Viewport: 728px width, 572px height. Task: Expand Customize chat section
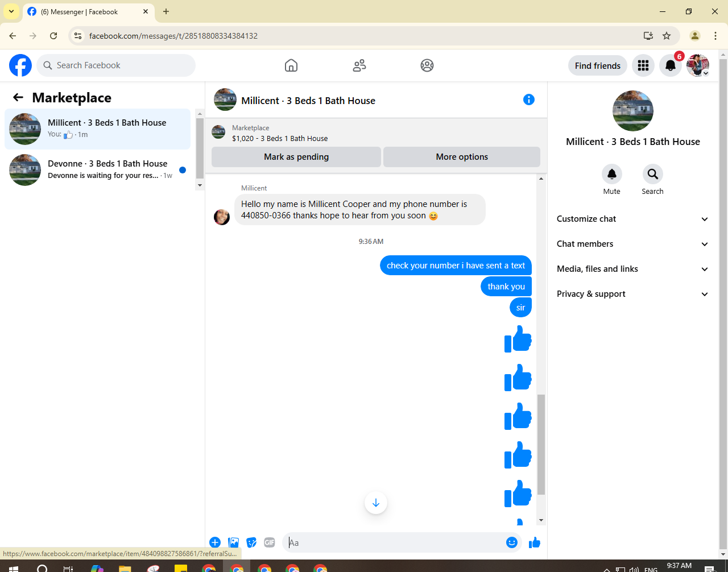(633, 219)
